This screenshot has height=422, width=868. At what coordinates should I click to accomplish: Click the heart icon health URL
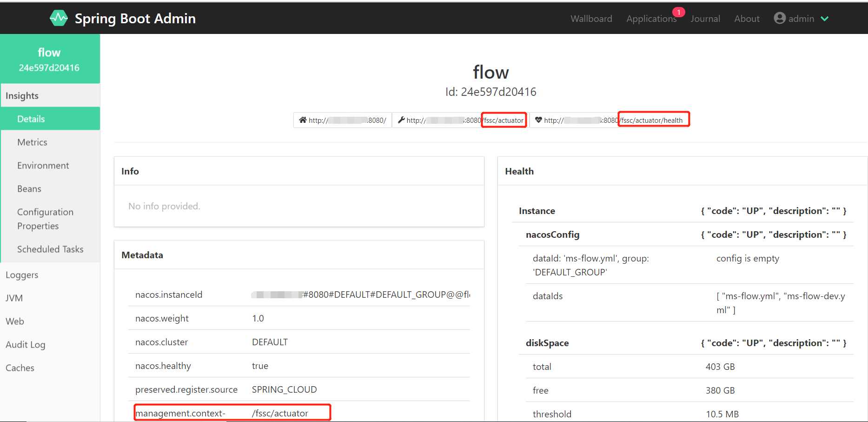(610, 120)
